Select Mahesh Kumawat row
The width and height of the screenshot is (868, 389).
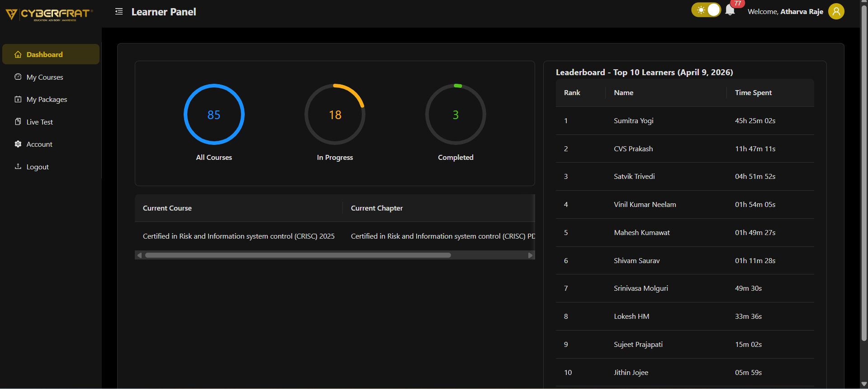pyautogui.click(x=685, y=232)
